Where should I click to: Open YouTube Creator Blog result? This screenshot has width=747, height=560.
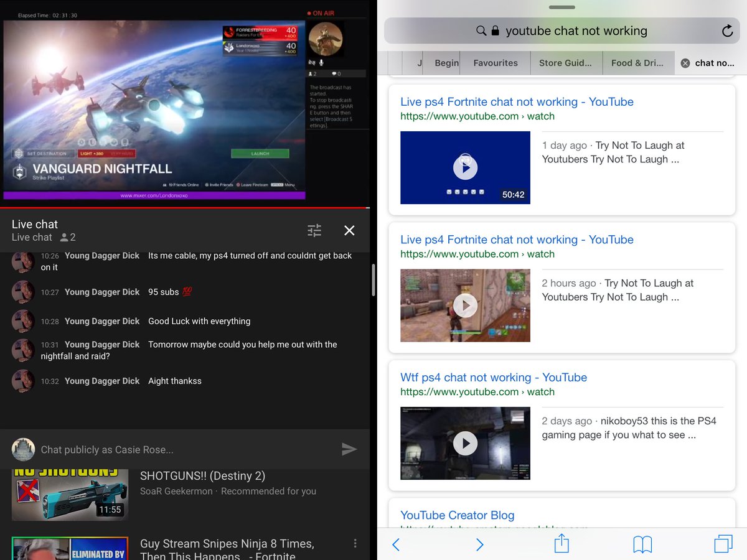tap(458, 515)
